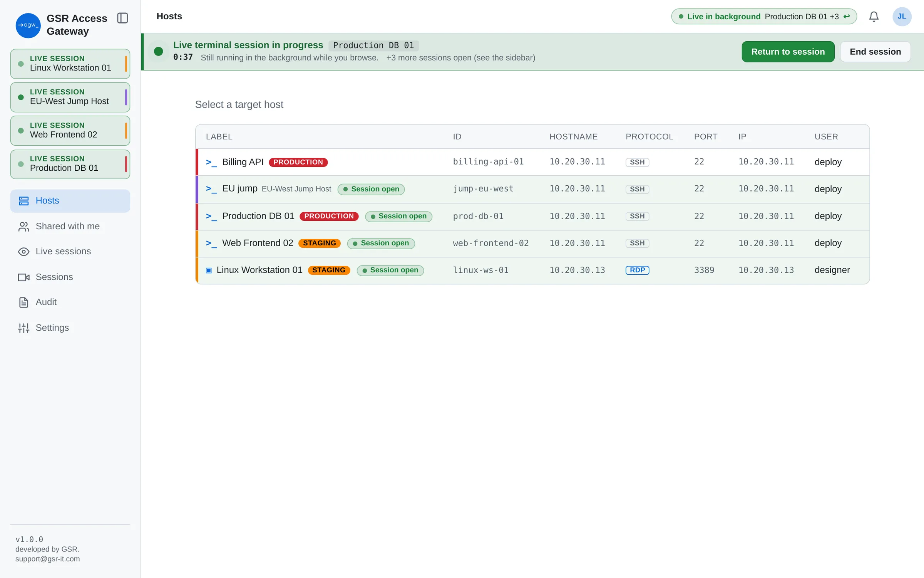Click the web-frontend-02 ID cell
This screenshot has width=924, height=578.
pyautogui.click(x=491, y=243)
